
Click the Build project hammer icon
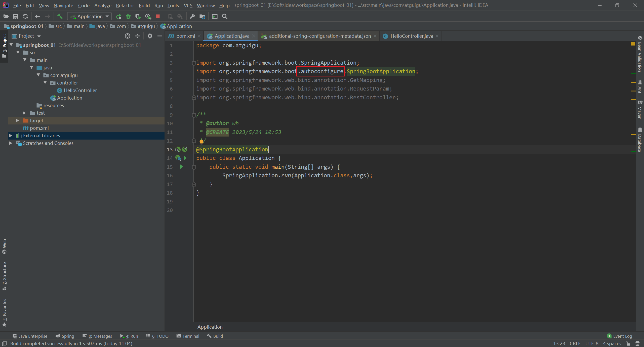60,16
